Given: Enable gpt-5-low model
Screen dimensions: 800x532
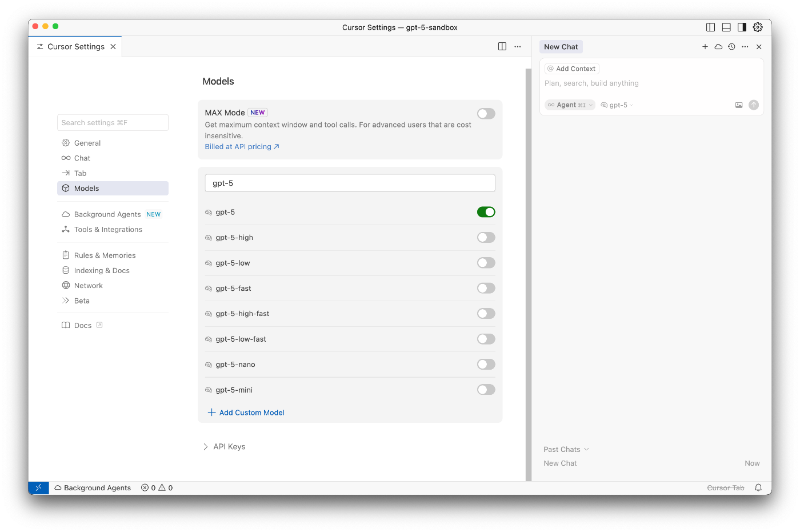Looking at the screenshot, I should pyautogui.click(x=486, y=263).
